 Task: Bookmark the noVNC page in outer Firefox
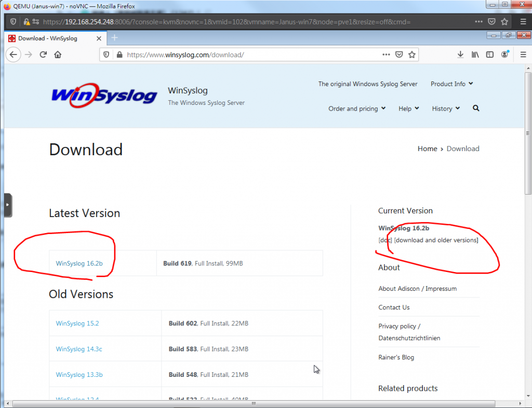[x=504, y=22]
